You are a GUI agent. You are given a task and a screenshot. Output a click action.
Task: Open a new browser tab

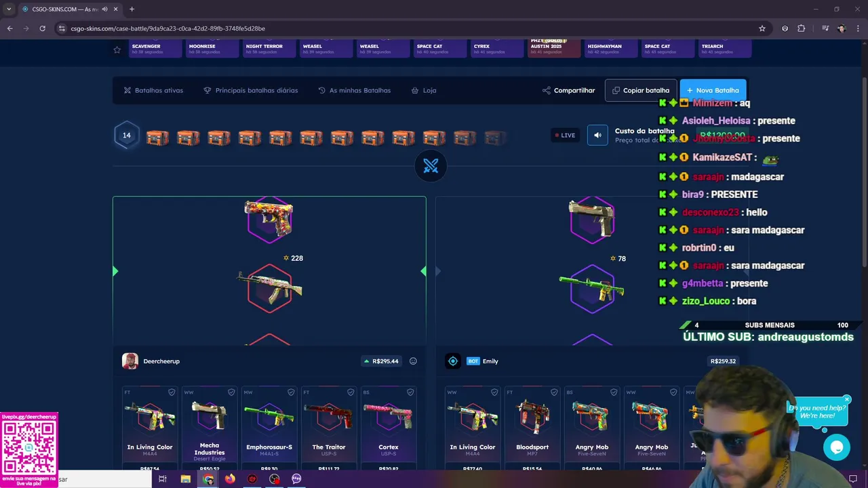(132, 9)
